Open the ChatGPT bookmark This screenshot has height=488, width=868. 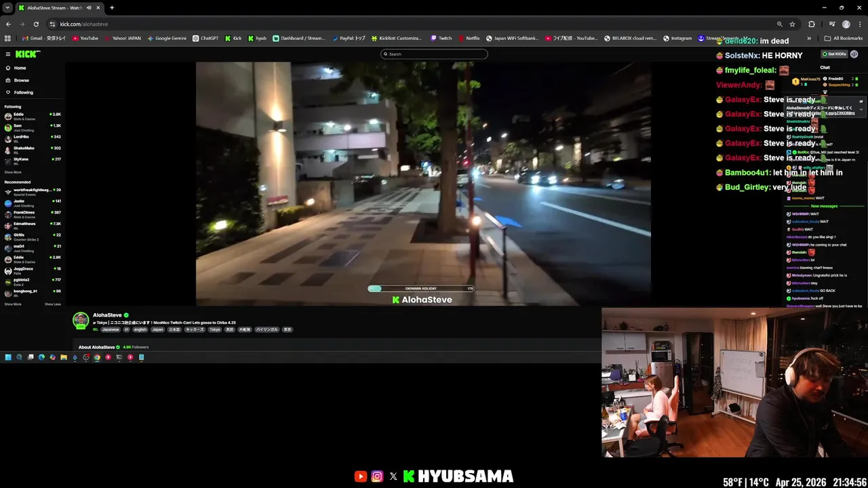point(205,38)
